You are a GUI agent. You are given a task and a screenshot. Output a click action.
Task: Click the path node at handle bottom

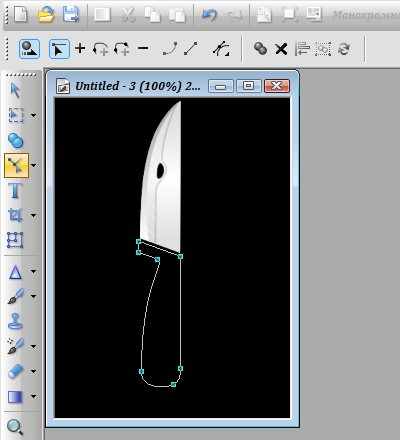[173, 385]
